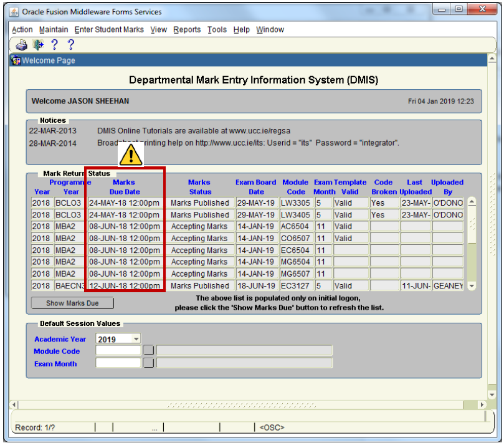
Task: Click horizontal scrollbar right arrow
Action: tap(482, 405)
